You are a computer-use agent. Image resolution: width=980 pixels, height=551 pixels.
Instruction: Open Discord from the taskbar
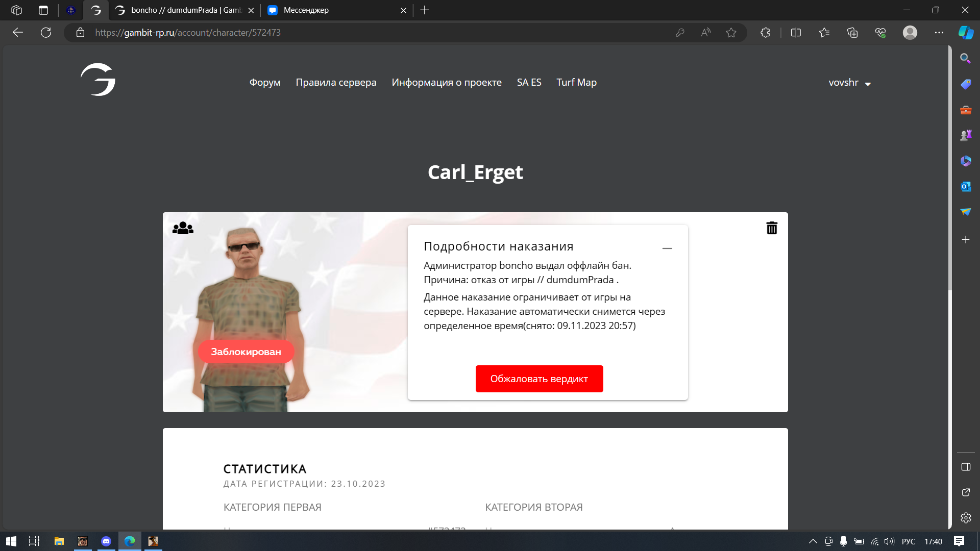click(106, 541)
